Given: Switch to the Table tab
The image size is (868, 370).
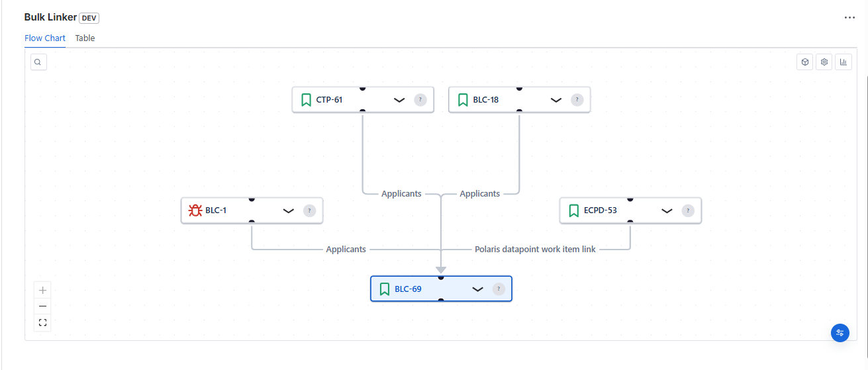Looking at the screenshot, I should pyautogui.click(x=85, y=38).
